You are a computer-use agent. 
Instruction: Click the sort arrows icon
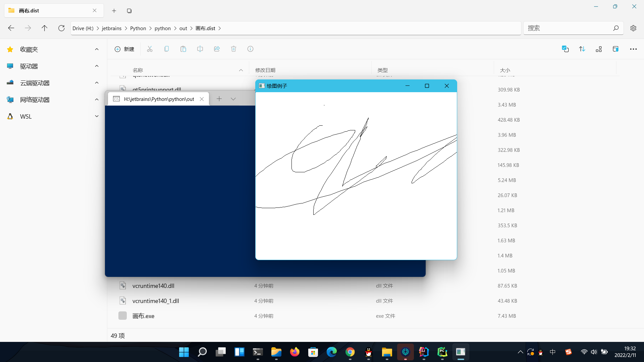(x=582, y=49)
